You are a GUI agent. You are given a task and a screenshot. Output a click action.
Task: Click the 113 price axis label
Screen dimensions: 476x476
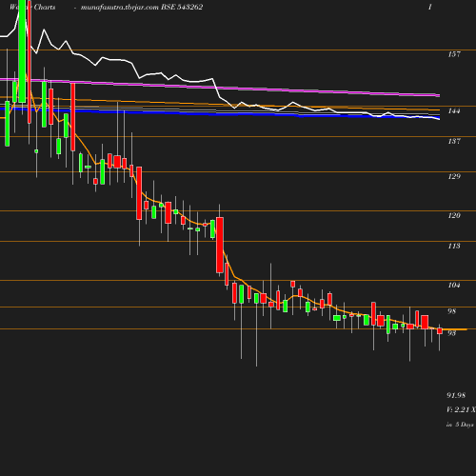tap(454, 246)
